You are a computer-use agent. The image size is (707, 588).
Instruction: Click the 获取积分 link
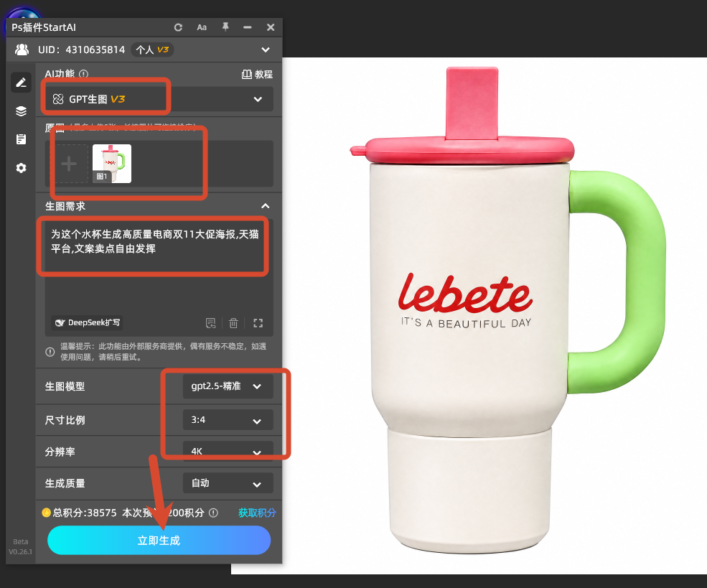click(x=257, y=513)
